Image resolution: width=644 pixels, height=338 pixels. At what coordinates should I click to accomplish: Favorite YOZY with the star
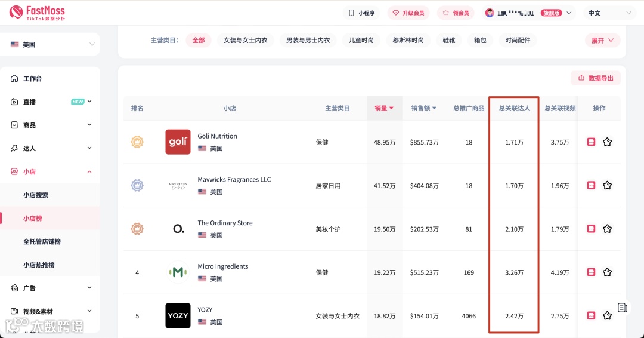coord(608,315)
